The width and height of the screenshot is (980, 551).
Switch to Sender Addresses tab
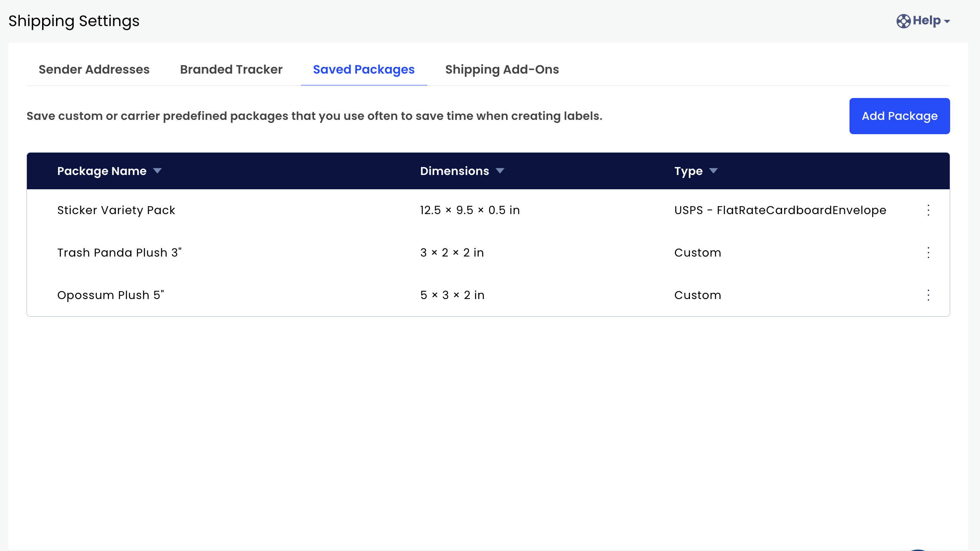[94, 69]
